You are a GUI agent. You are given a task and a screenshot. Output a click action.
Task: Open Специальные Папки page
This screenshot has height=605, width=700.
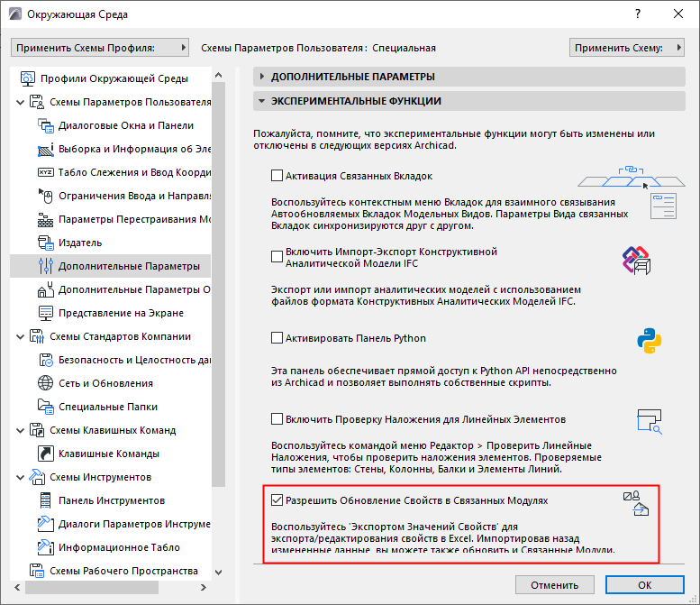tap(108, 407)
